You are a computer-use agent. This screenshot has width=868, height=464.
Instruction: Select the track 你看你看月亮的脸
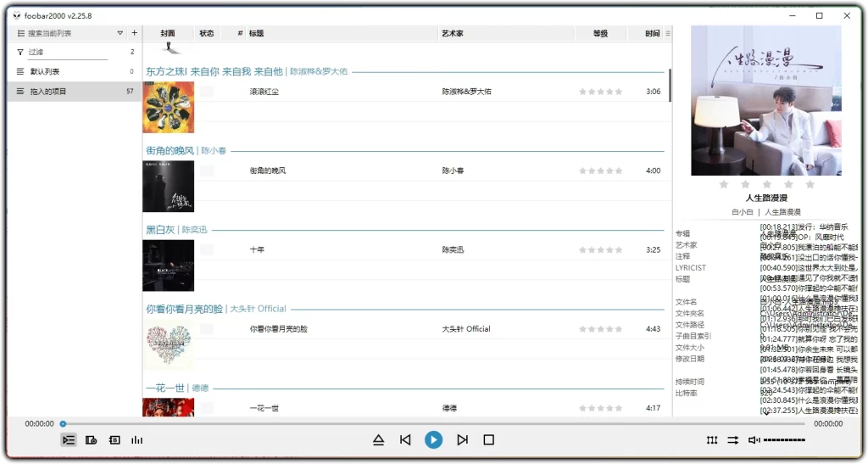point(278,329)
